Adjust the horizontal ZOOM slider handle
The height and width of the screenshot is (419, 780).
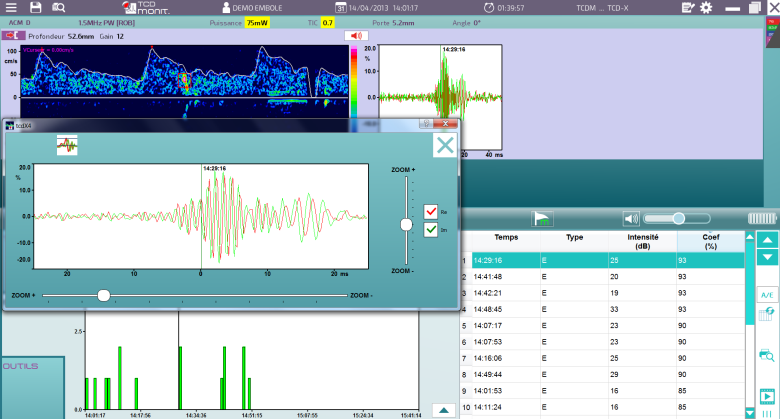(103, 295)
